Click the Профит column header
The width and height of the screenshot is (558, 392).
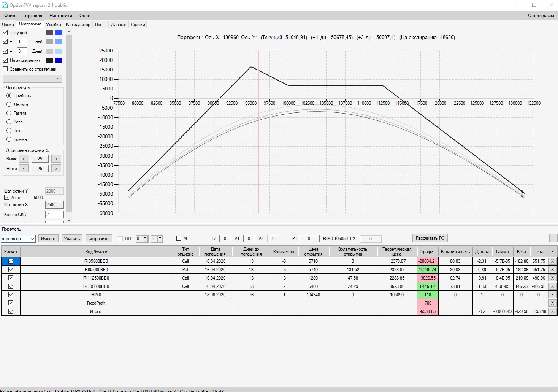coord(428,252)
